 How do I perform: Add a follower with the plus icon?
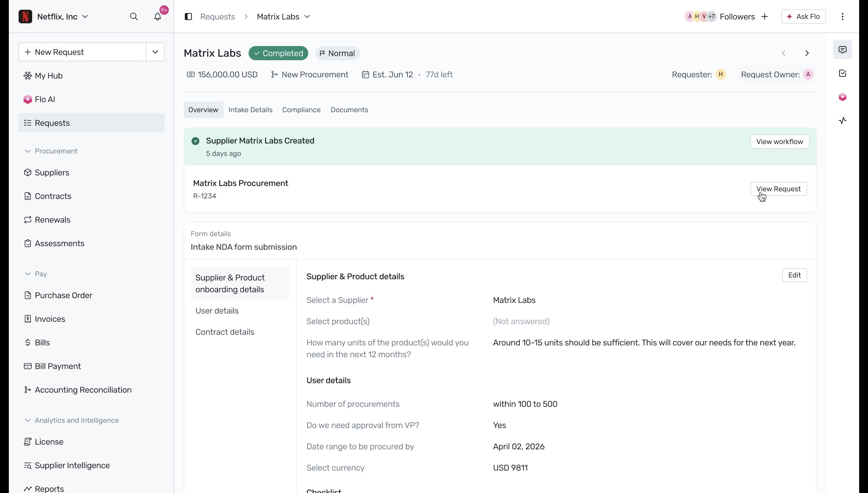coord(765,17)
